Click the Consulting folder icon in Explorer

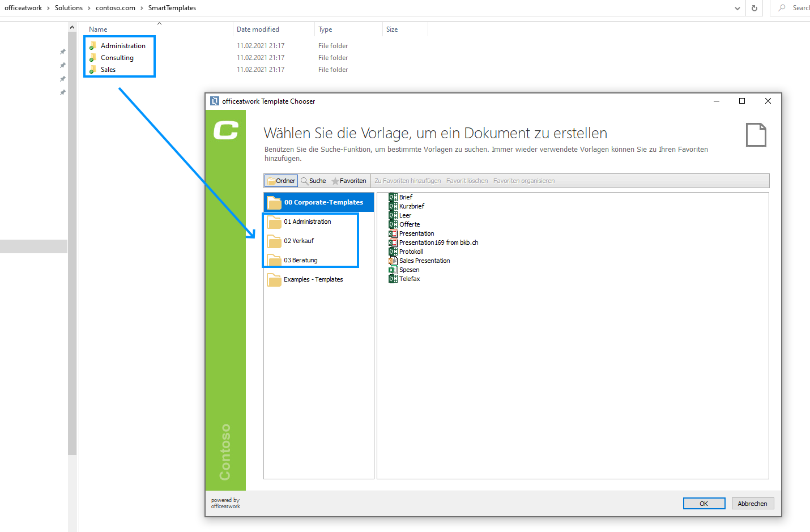pyautogui.click(x=93, y=58)
